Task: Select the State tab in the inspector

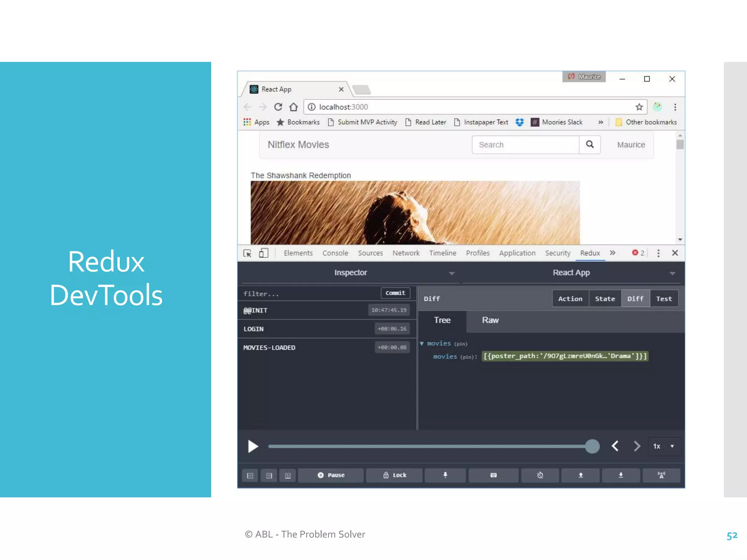Action: coord(605,299)
